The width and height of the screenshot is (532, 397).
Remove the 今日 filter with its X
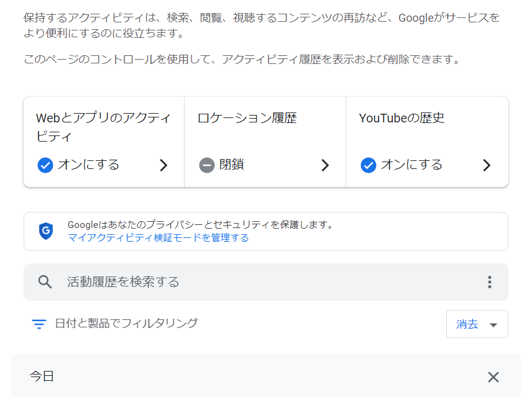pos(493,376)
